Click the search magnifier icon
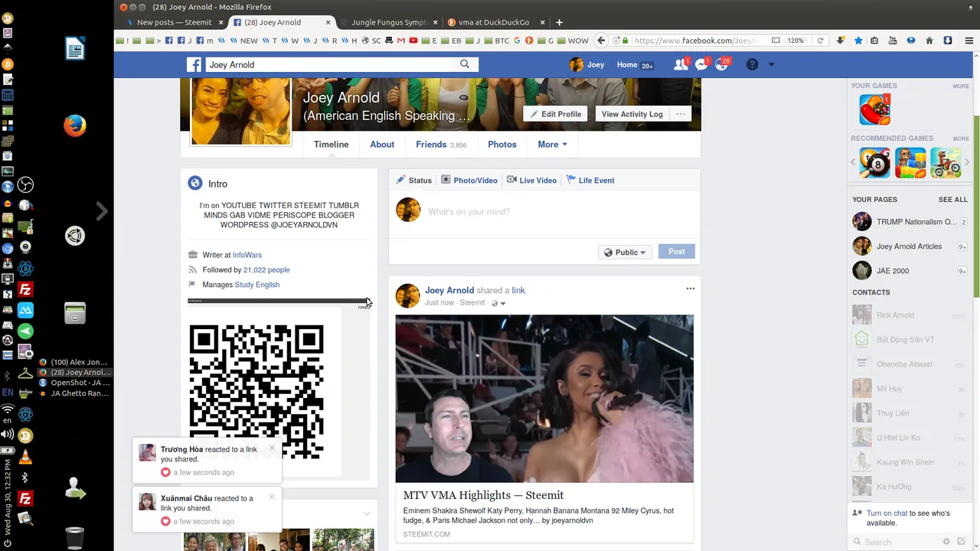The width and height of the screenshot is (980, 551). pos(465,64)
